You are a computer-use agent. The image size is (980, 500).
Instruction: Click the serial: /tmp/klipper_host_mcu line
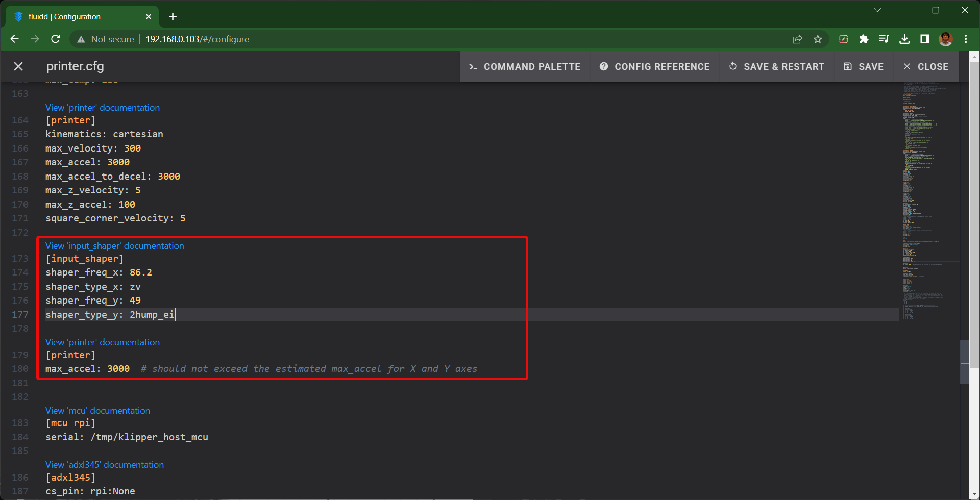tap(127, 437)
